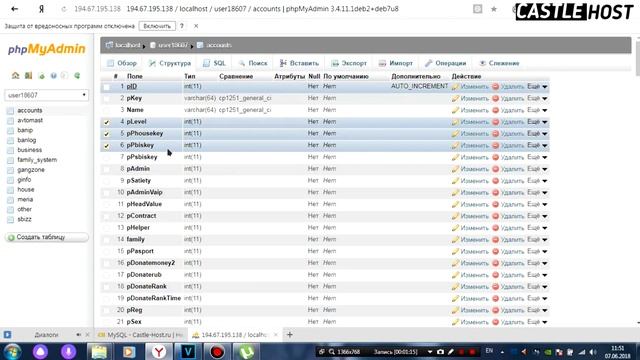Bookmark page with star icon

point(494,9)
